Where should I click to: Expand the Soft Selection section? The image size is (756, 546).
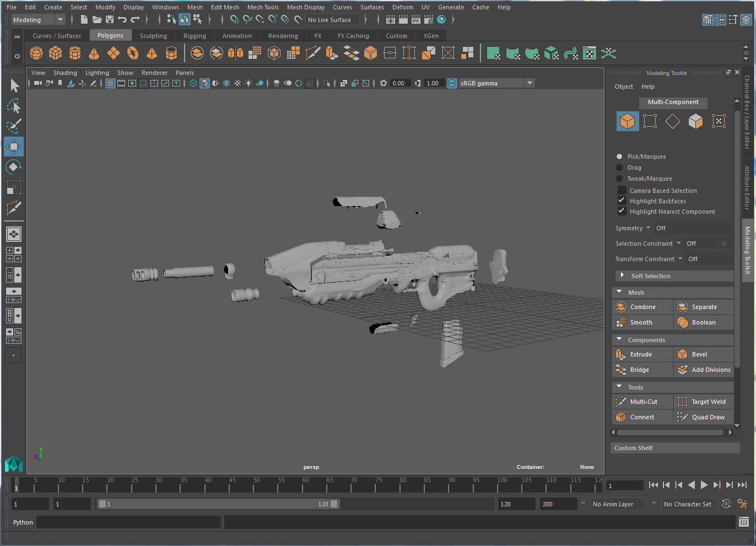[x=622, y=275]
